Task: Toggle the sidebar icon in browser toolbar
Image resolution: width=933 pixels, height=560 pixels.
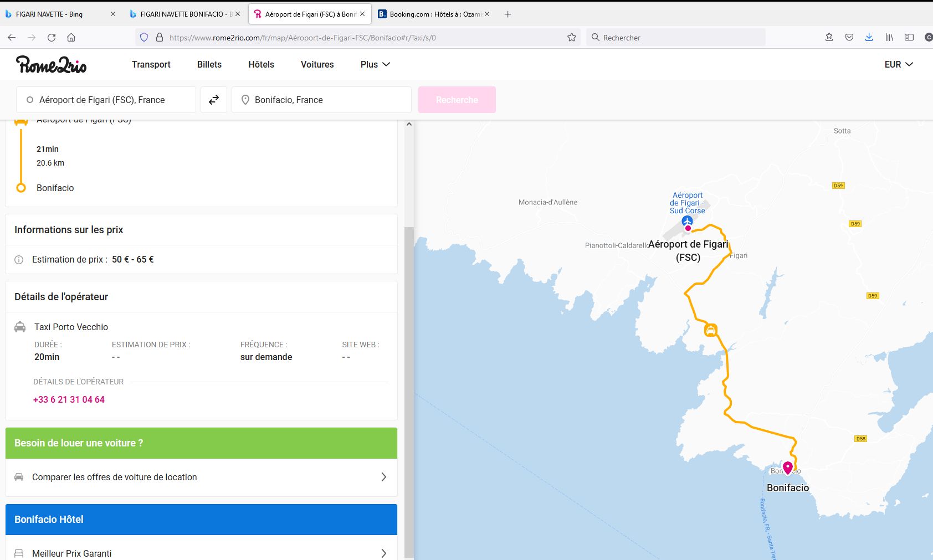Action: coord(909,37)
